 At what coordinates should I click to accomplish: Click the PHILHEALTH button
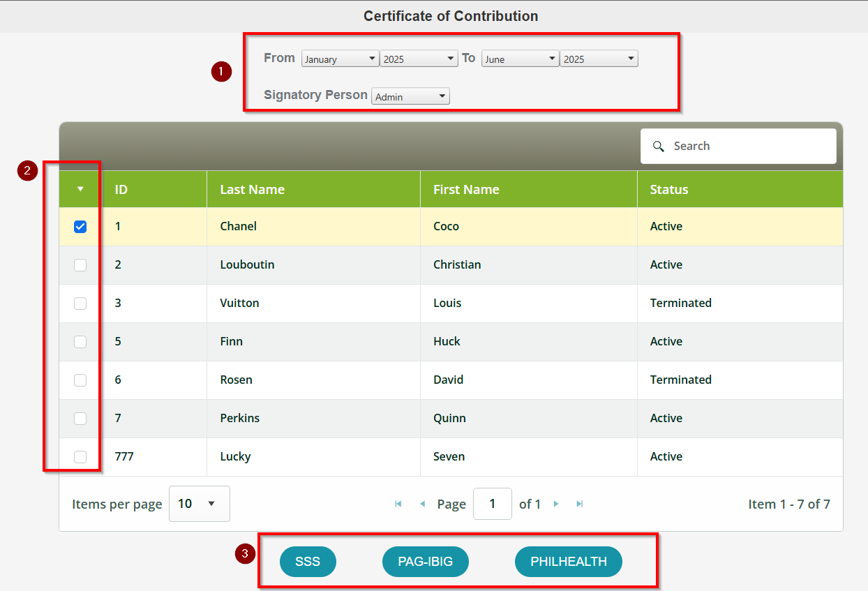(568, 561)
